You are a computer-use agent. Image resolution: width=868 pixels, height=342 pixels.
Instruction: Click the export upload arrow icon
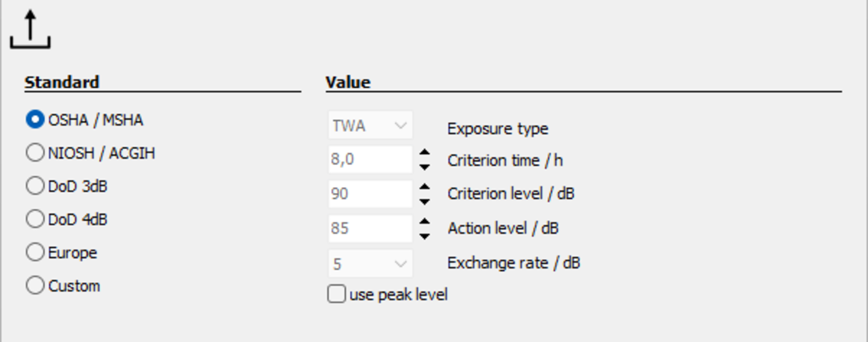pos(31,30)
